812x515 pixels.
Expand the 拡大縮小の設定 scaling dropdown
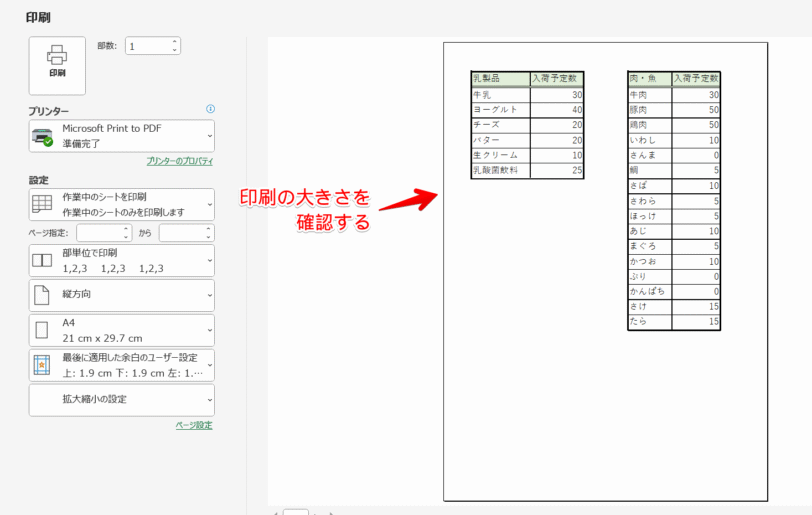(x=209, y=400)
